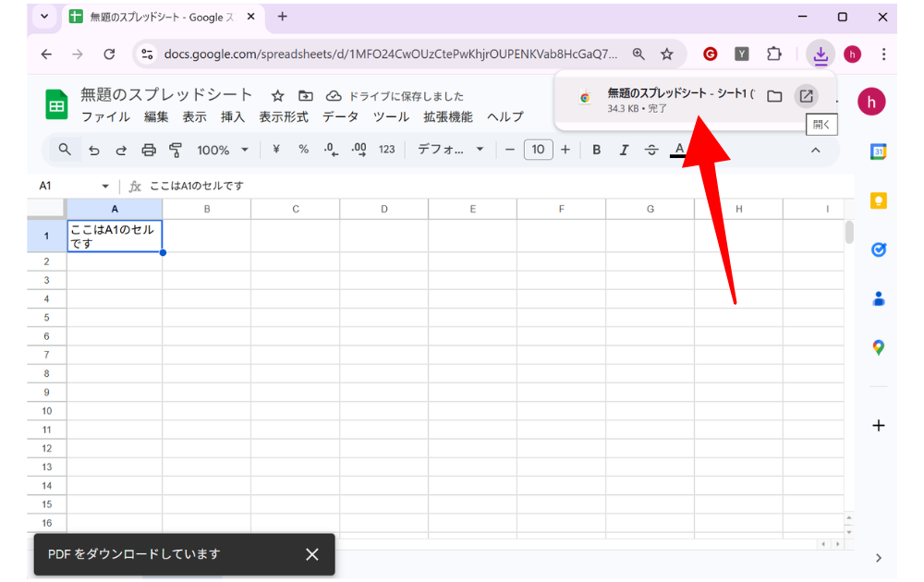This screenshot has height=582, width=924.
Task: Open Google Maps side panel icon
Action: tap(878, 347)
